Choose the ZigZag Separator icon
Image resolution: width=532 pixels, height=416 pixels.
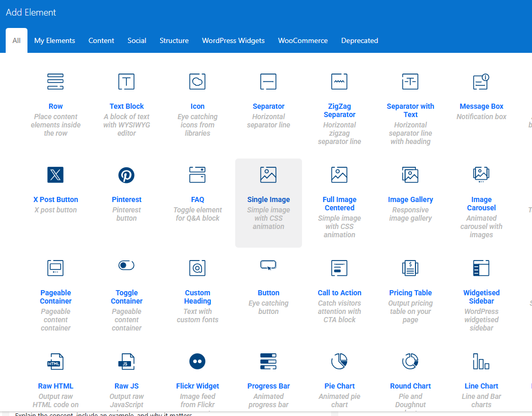(x=339, y=81)
